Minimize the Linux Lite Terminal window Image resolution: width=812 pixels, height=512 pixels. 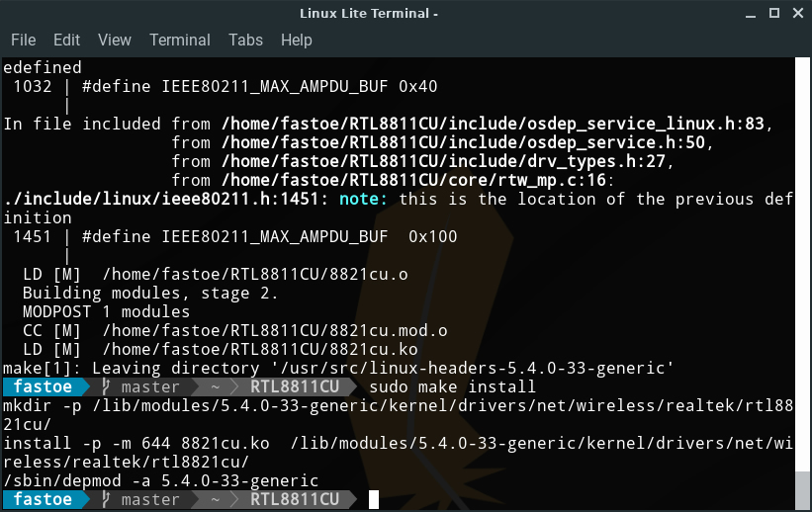(751, 14)
